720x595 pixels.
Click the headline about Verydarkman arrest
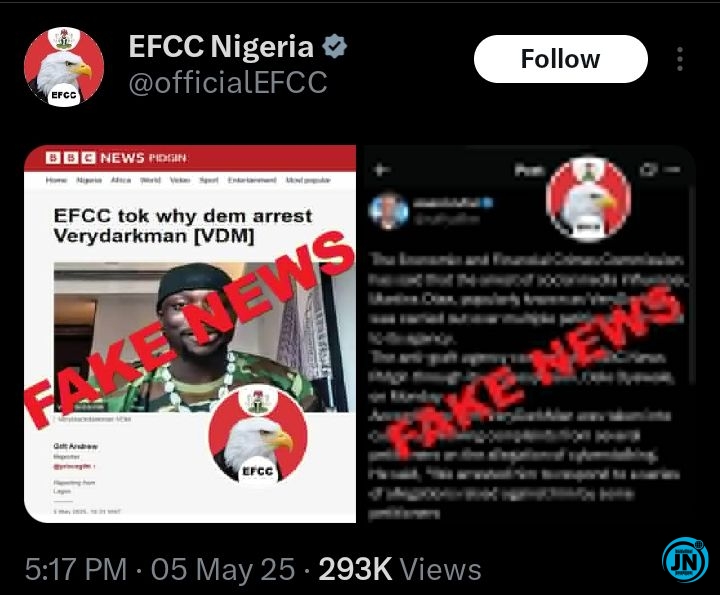point(183,225)
